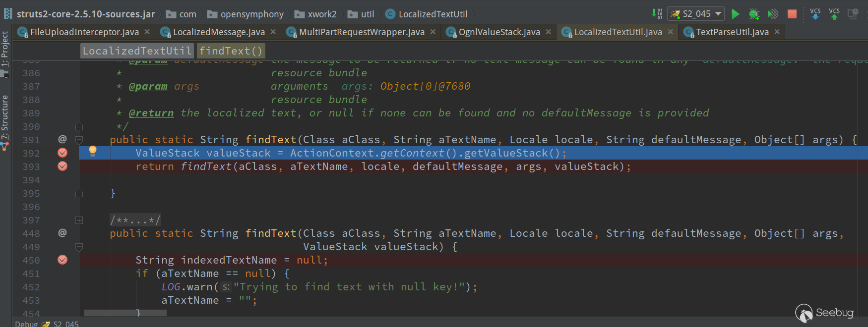Close the OgnlValueStack.java tab
This screenshot has width=868, height=327.
click(548, 32)
